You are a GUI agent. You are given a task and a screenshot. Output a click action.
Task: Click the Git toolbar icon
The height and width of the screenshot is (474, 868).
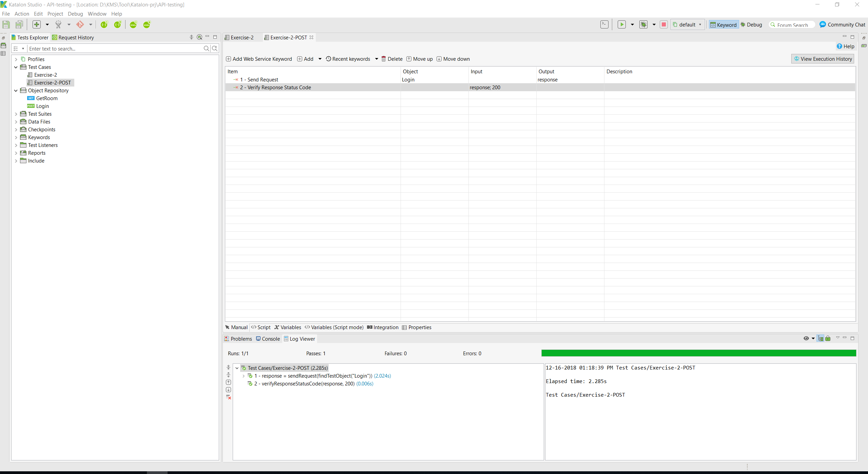click(x=80, y=24)
